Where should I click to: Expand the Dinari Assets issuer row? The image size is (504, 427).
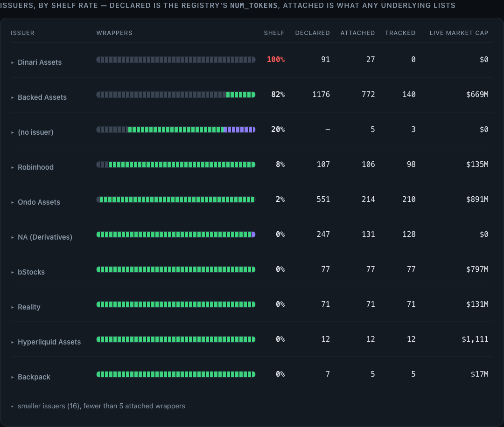click(x=13, y=62)
